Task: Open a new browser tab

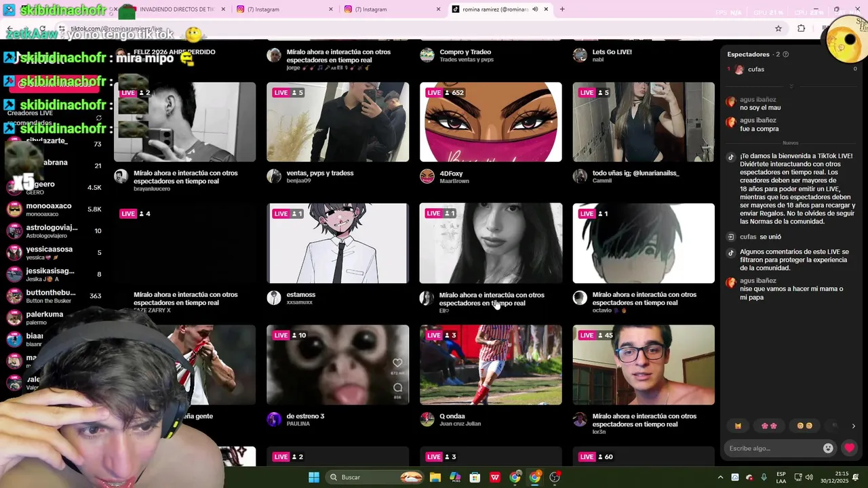Action: pos(561,9)
